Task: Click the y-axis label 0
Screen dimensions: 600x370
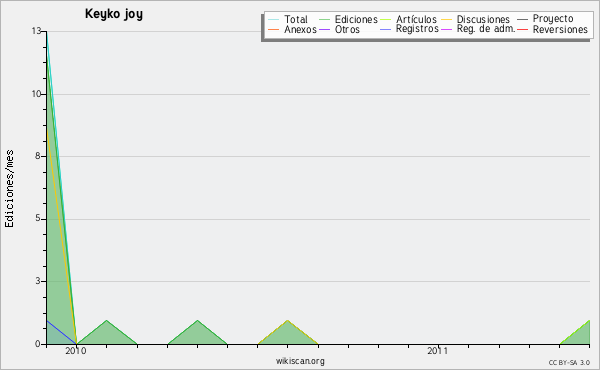Action: tap(38, 344)
